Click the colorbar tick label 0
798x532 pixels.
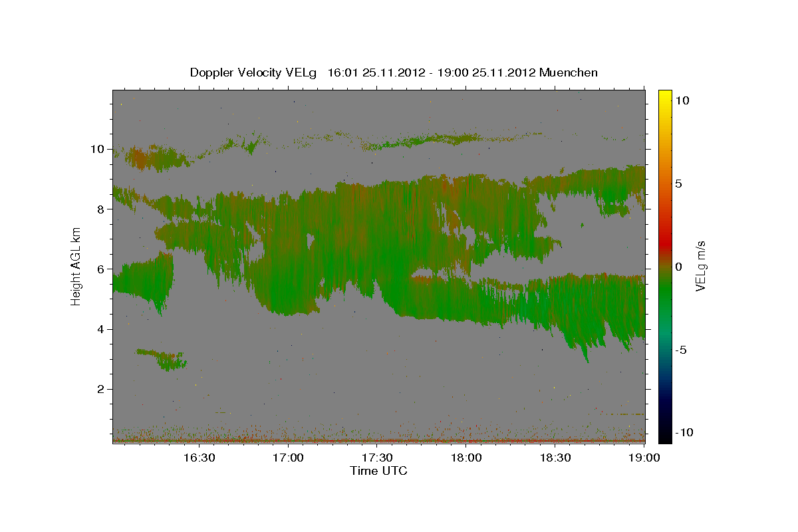[x=680, y=267]
